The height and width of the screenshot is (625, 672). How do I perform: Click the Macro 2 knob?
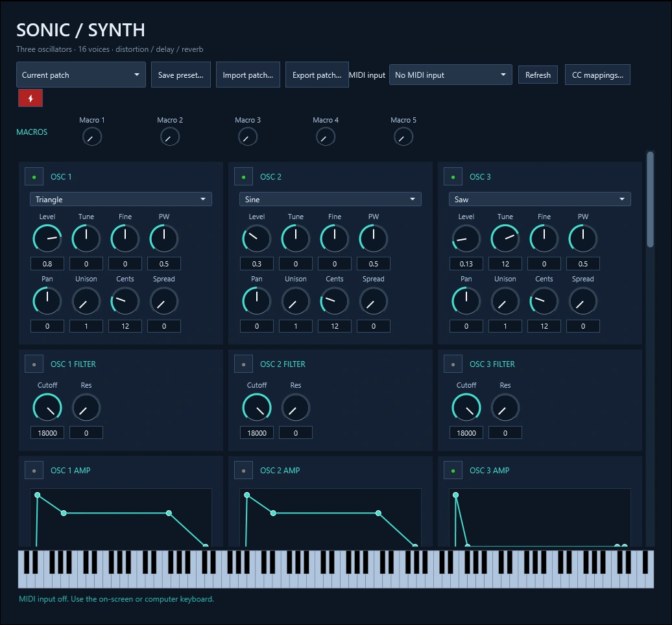[170, 137]
